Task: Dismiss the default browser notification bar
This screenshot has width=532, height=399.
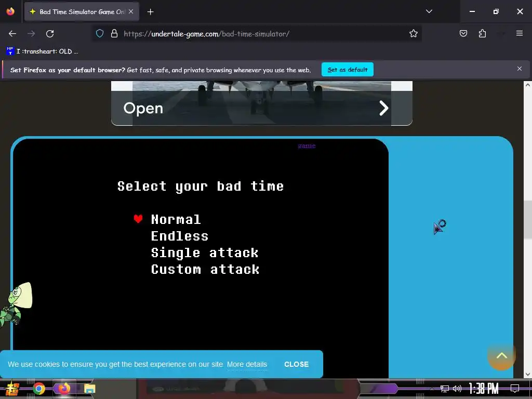Action: (x=520, y=69)
